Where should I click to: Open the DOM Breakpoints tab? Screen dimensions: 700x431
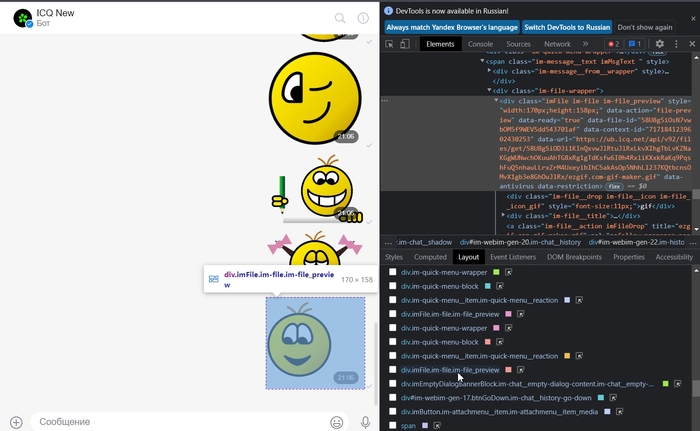(x=574, y=257)
